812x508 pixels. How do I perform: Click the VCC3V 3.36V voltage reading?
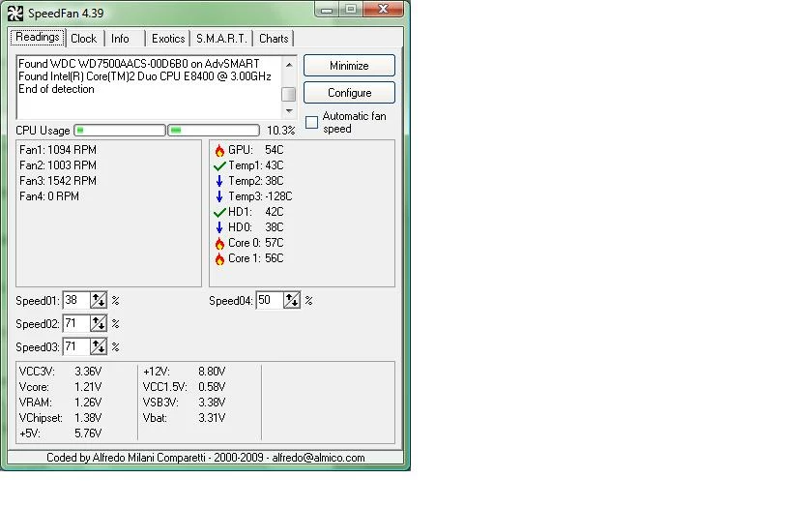click(x=61, y=372)
